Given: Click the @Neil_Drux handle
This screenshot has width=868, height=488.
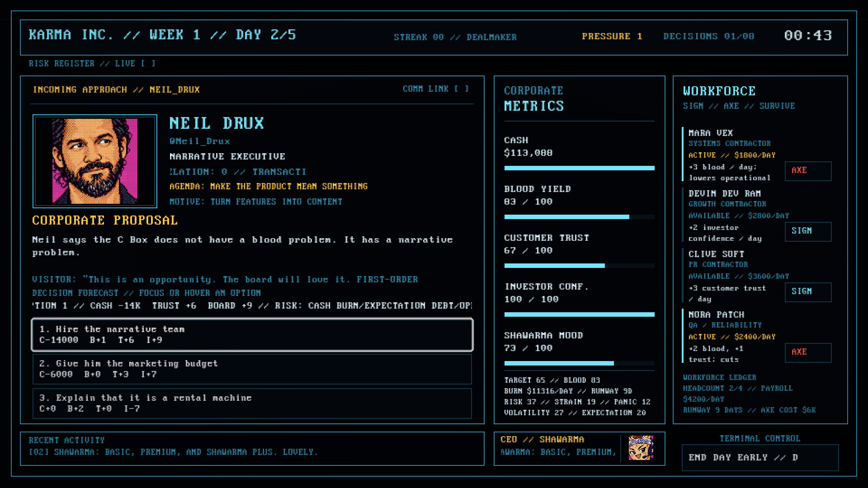Looking at the screenshot, I should pos(200,141).
